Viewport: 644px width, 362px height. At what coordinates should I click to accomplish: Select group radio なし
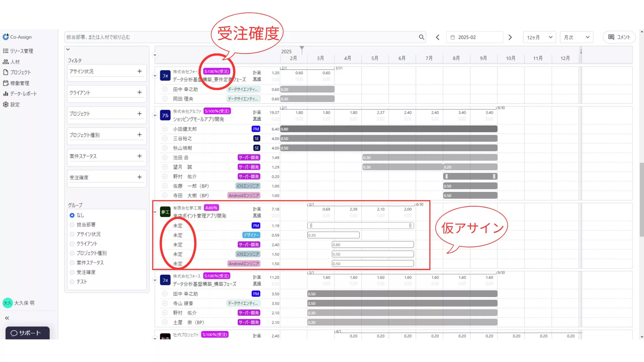point(72,215)
